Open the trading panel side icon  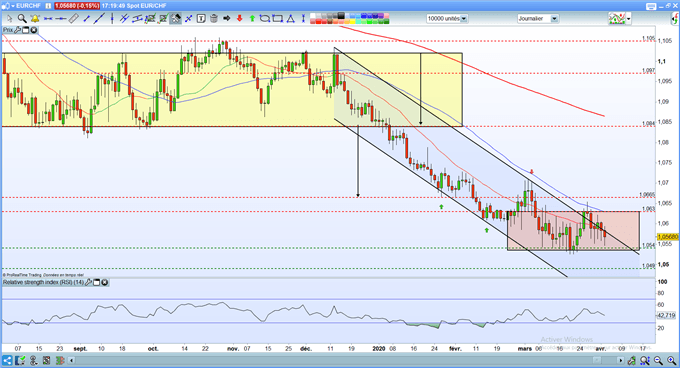tap(675, 19)
